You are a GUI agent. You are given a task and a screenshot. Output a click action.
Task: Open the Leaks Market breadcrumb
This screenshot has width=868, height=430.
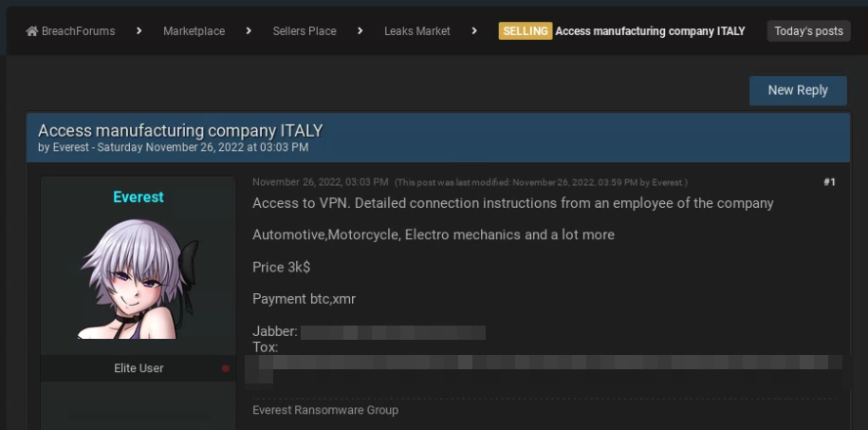[x=417, y=31]
